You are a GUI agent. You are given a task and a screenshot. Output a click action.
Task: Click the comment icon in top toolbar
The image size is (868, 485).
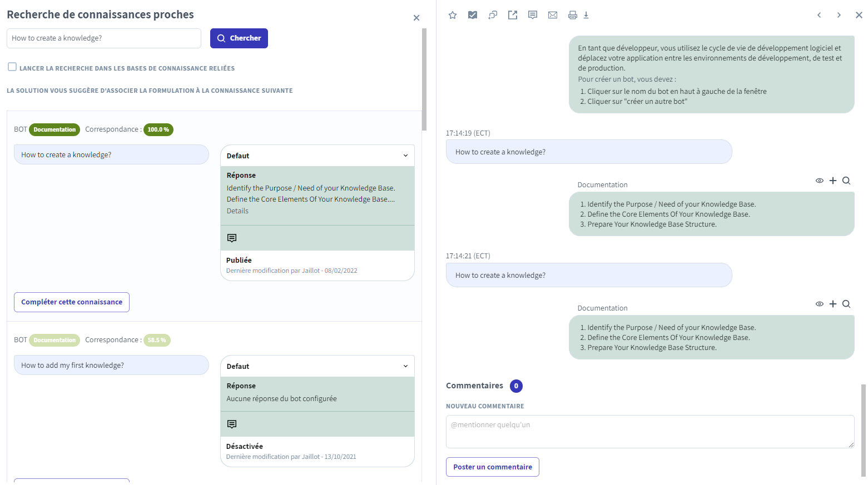[x=533, y=15]
